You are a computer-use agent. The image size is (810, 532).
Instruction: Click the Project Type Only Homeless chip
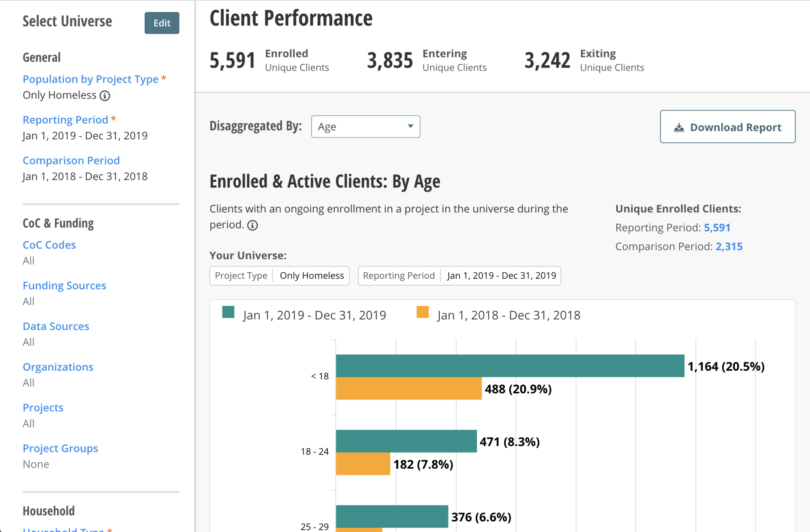[x=279, y=276]
